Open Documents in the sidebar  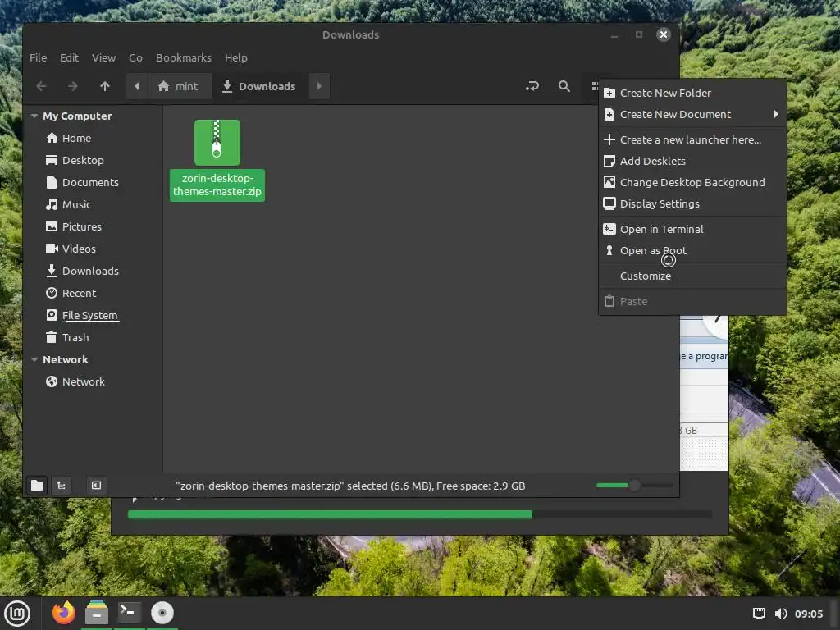90,183
